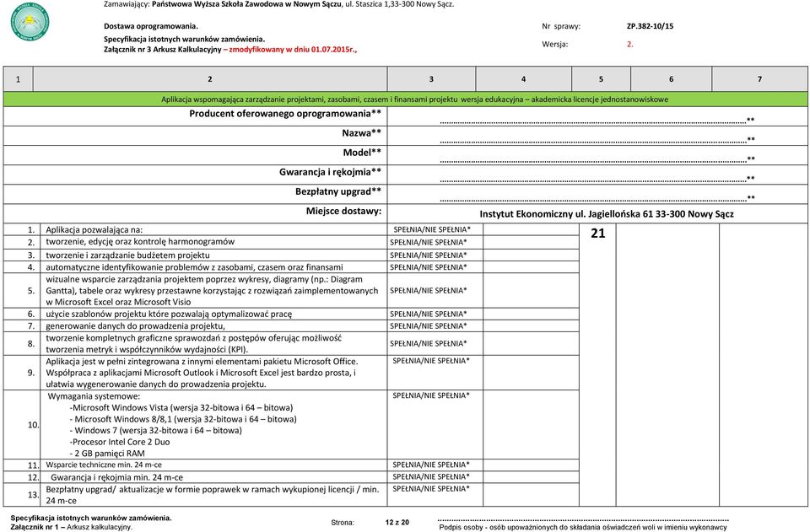This screenshot has width=810, height=532.
Task: Click row 9 text about Microsoft Office integration
Action: pyautogui.click(x=202, y=373)
